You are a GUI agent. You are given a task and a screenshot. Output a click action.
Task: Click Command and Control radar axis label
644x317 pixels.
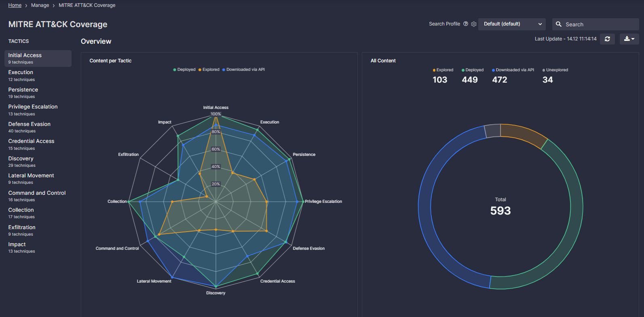pyautogui.click(x=117, y=249)
